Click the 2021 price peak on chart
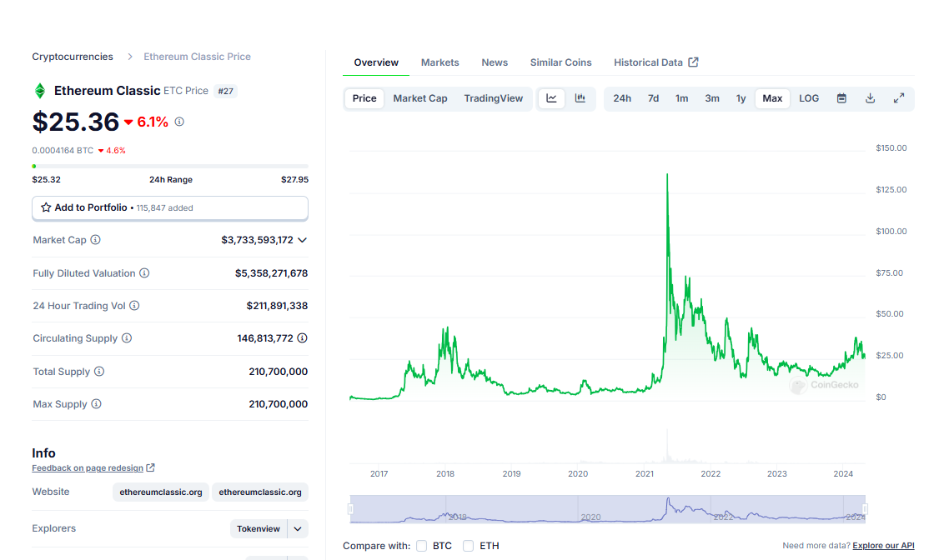944x560 pixels. pos(667,174)
